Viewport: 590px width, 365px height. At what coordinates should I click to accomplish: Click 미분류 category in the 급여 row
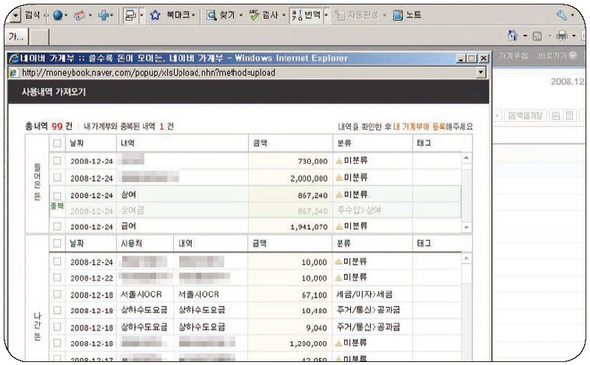356,226
